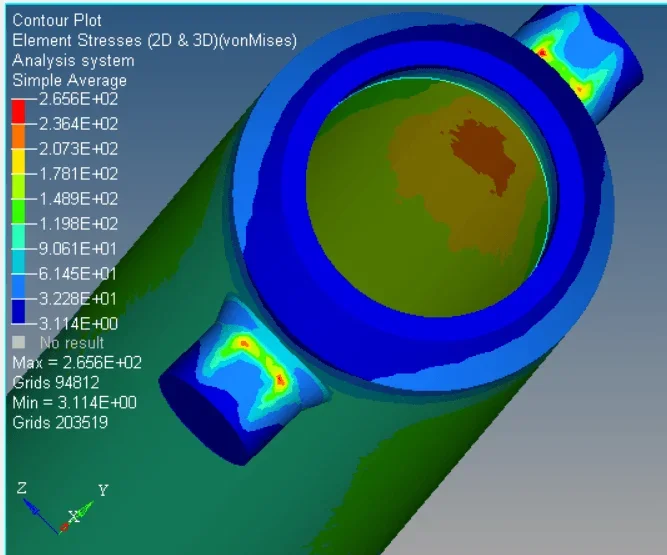Click the dark blue band of the legend bar
Image resolution: width=667 pixels, height=555 pixels.
(18, 311)
